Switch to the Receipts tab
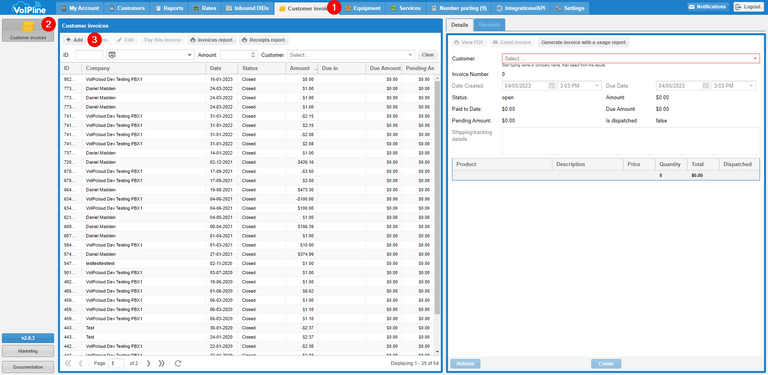768x375 pixels. [x=489, y=24]
